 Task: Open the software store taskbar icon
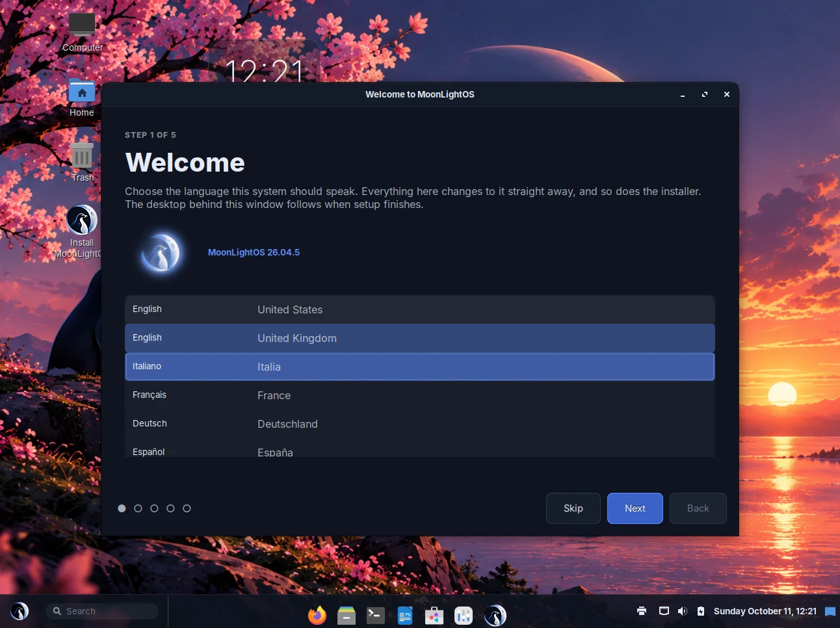coord(434,615)
